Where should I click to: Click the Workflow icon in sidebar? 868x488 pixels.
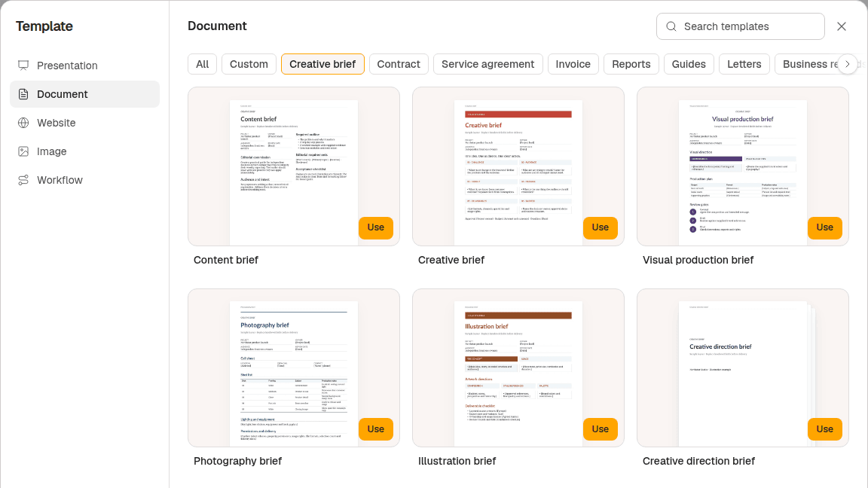coord(23,181)
